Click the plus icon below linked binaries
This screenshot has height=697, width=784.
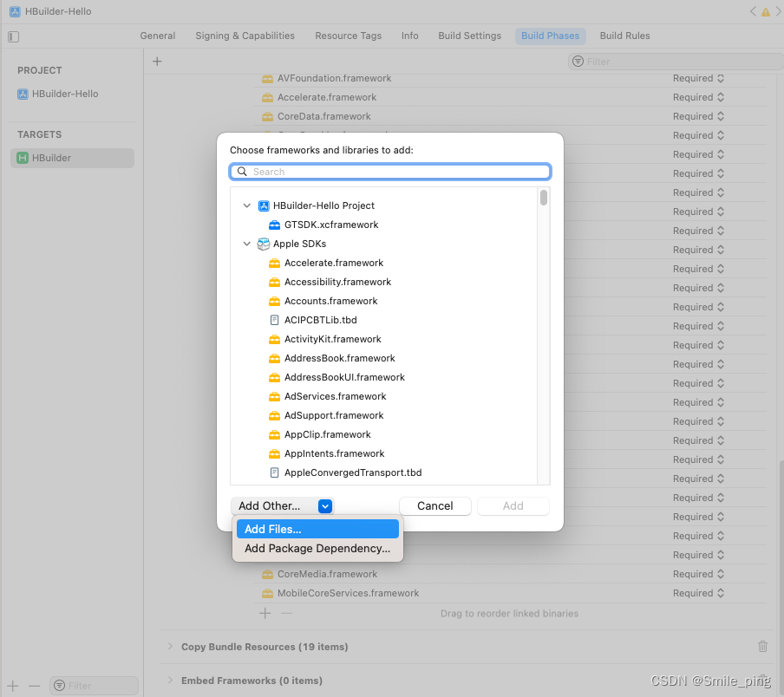265,613
